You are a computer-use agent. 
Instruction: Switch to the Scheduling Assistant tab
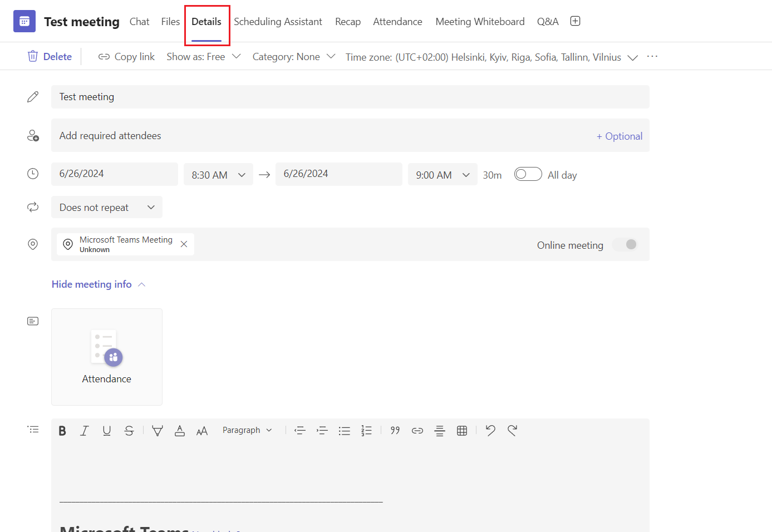coord(278,22)
